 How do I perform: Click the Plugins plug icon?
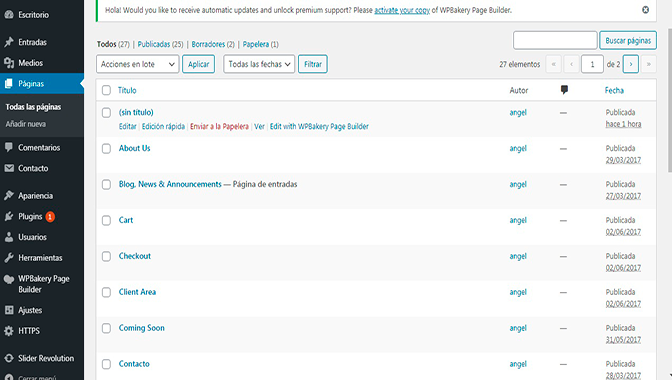pyautogui.click(x=9, y=216)
